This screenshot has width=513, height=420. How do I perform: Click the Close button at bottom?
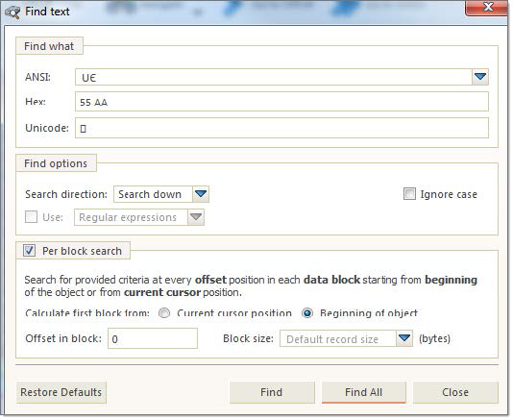pos(455,392)
